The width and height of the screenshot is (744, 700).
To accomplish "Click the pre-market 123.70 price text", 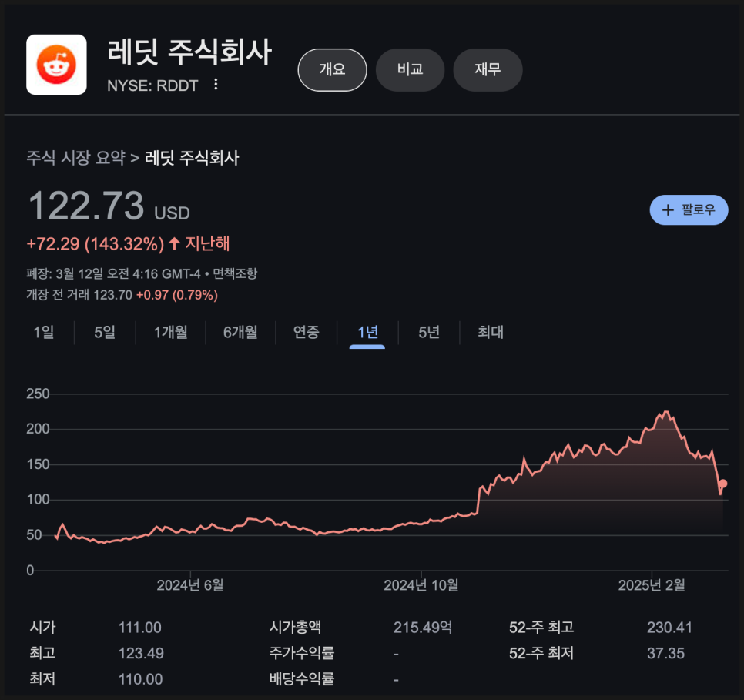I will click(112, 295).
